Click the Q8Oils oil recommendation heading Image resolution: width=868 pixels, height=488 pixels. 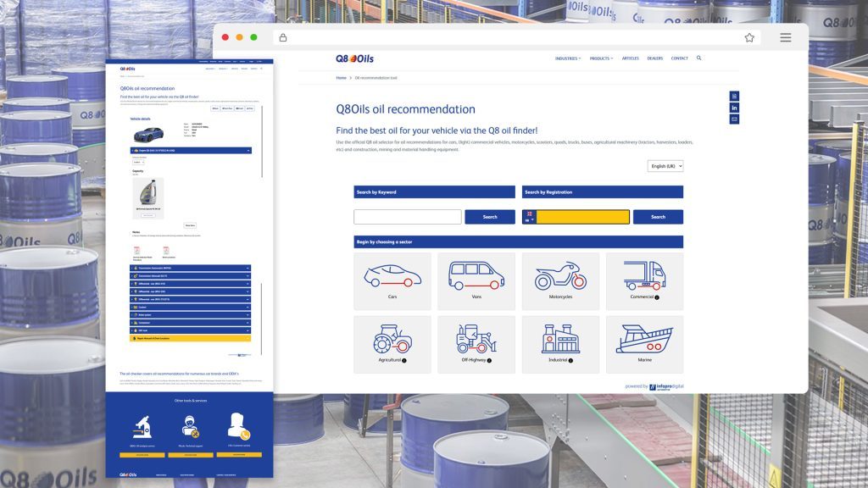(406, 109)
